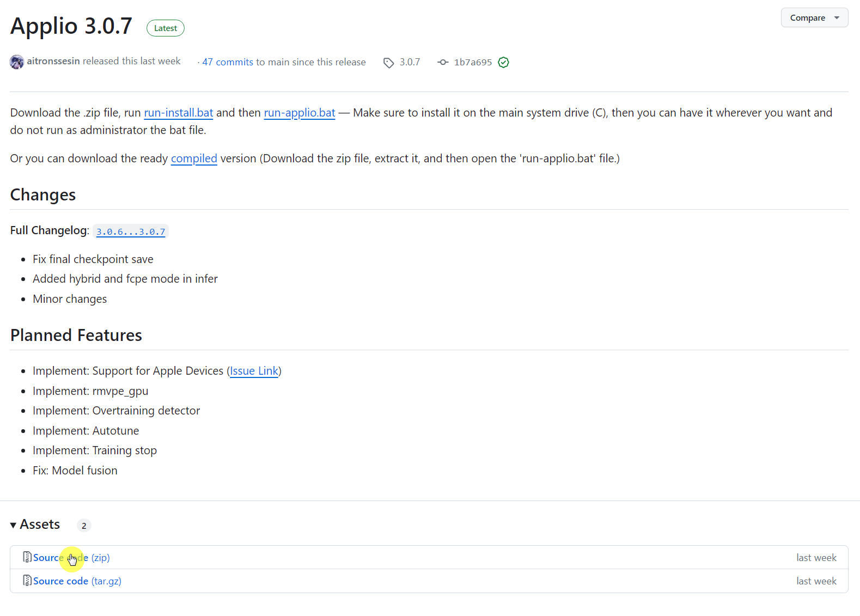Open commit 1b7a695
Screen dimensions: 860x616
473,62
